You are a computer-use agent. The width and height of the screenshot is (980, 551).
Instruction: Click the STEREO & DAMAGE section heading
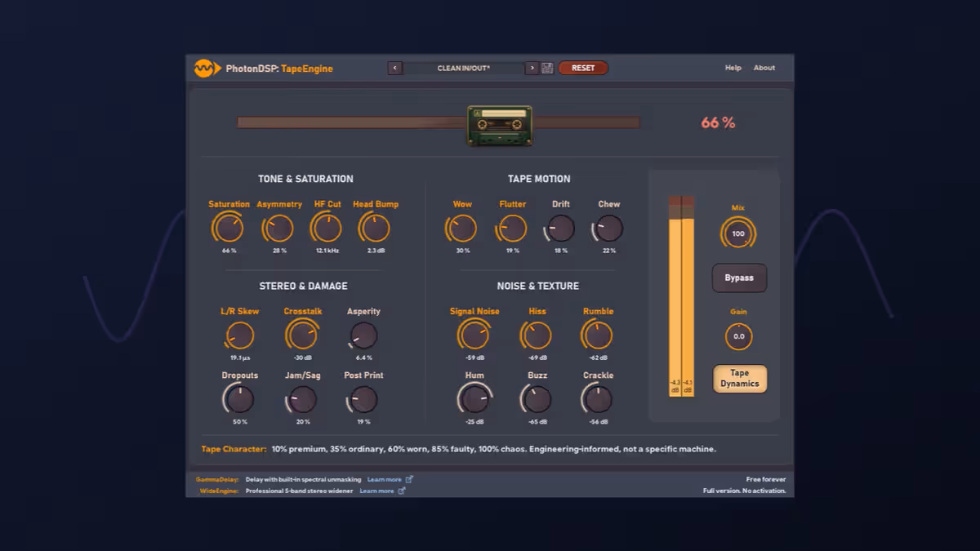point(303,286)
